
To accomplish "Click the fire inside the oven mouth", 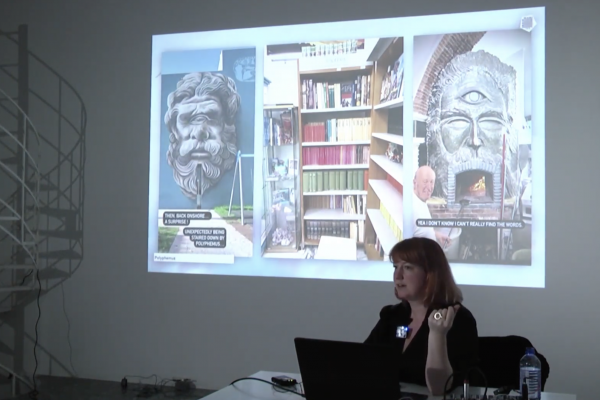I will (x=475, y=187).
